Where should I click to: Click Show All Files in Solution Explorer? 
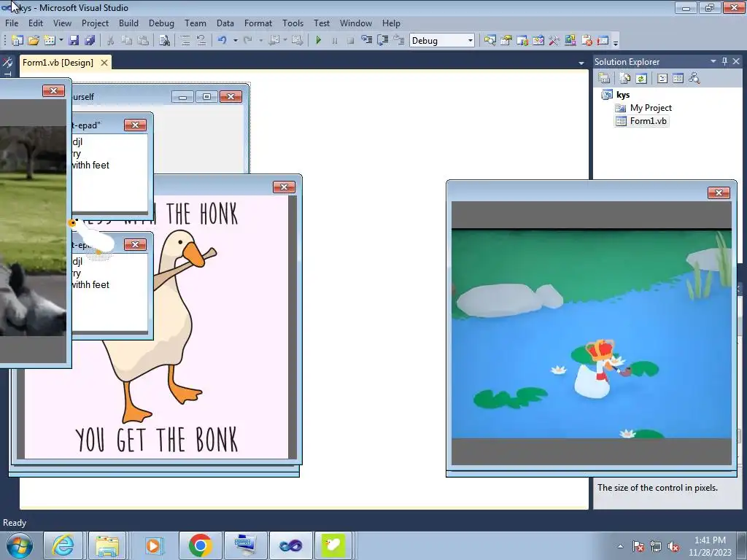point(625,78)
